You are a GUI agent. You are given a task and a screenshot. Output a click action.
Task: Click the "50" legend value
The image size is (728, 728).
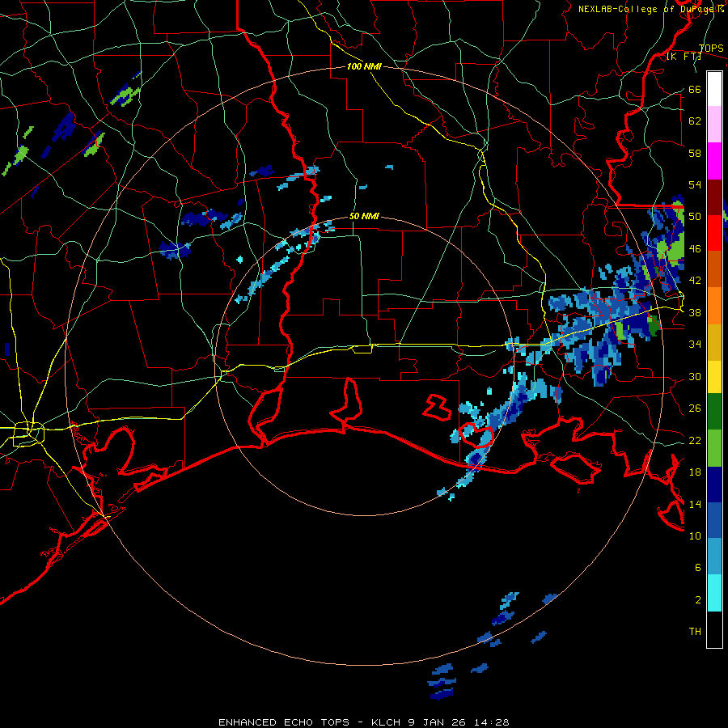click(695, 217)
